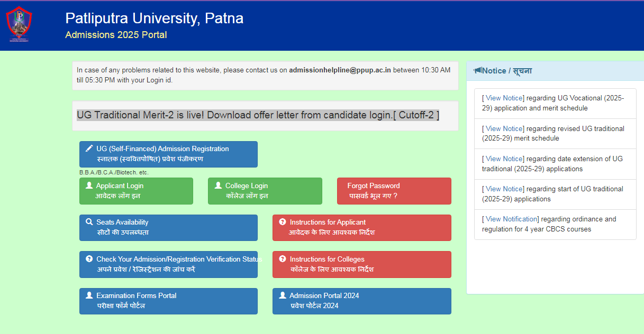
Task: Click question icon on Instructions for Applicant
Action: (283, 222)
